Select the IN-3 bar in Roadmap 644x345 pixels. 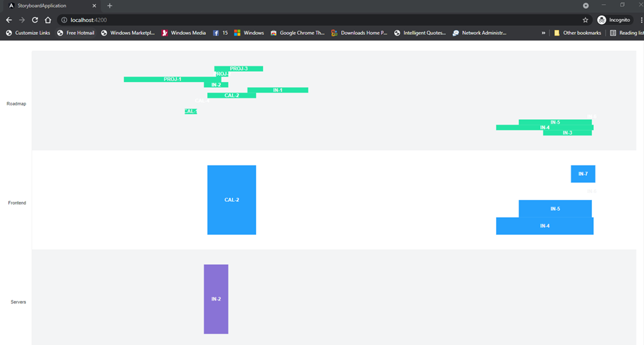point(567,133)
